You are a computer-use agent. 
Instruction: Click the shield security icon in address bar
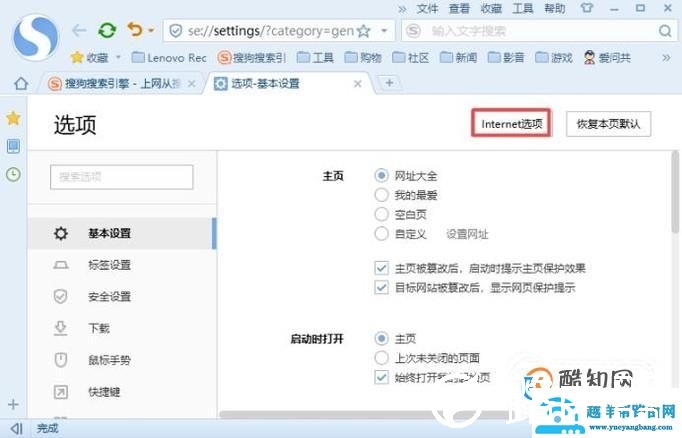(176, 31)
